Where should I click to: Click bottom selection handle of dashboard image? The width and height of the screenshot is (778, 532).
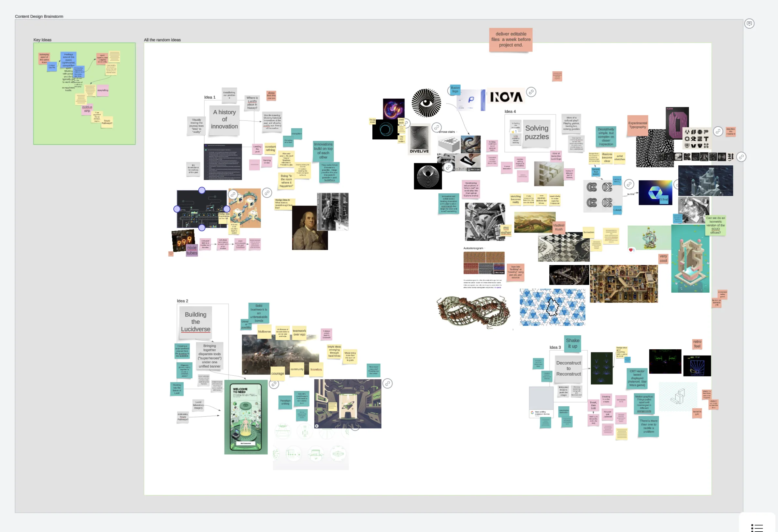point(202,228)
